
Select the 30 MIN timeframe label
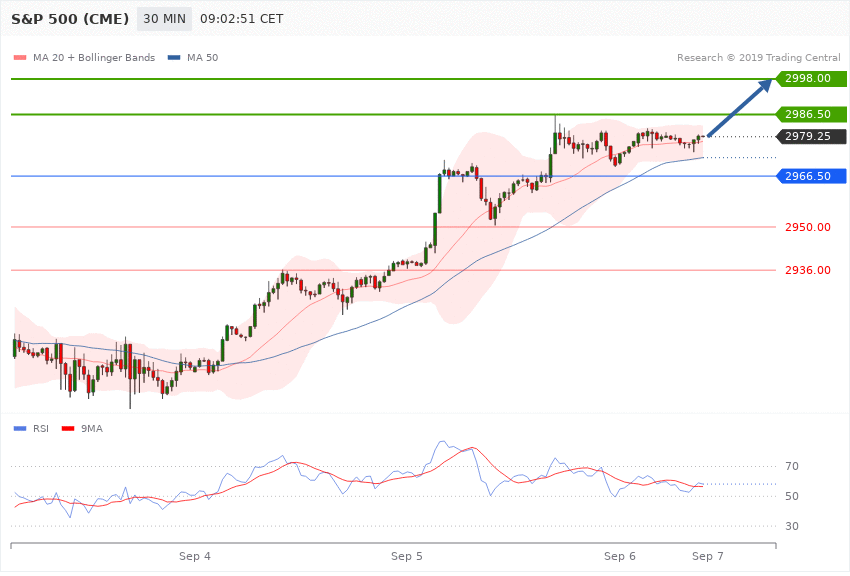[164, 19]
